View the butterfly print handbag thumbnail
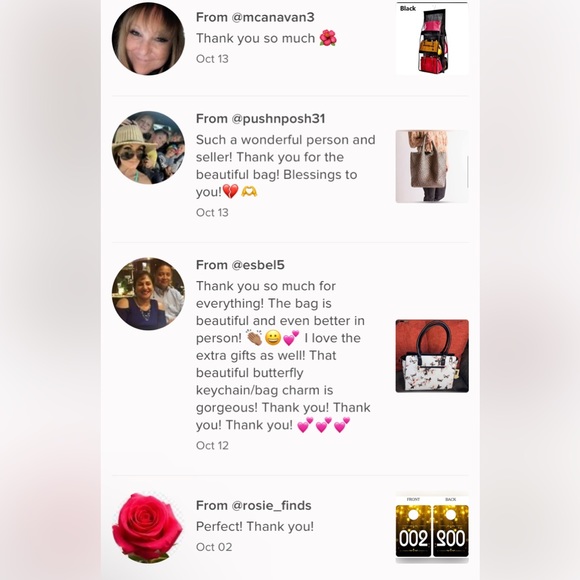The image size is (580, 580). [432, 356]
